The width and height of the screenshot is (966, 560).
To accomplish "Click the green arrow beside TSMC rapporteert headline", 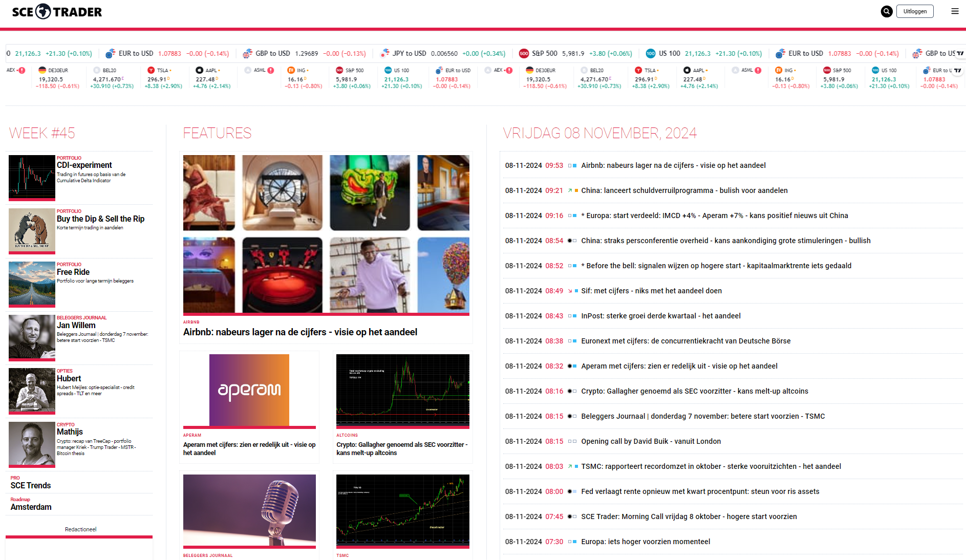I will [570, 466].
